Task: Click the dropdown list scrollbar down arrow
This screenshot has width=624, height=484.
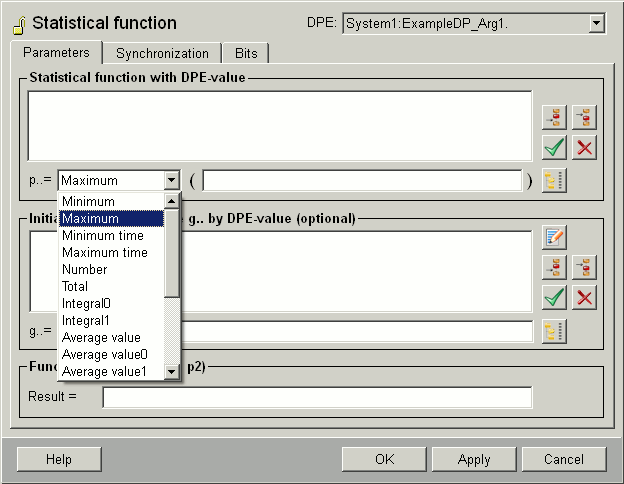Action: point(171,371)
